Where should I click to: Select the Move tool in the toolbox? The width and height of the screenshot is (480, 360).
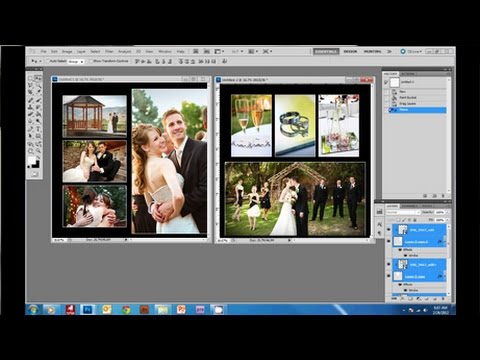[38, 78]
